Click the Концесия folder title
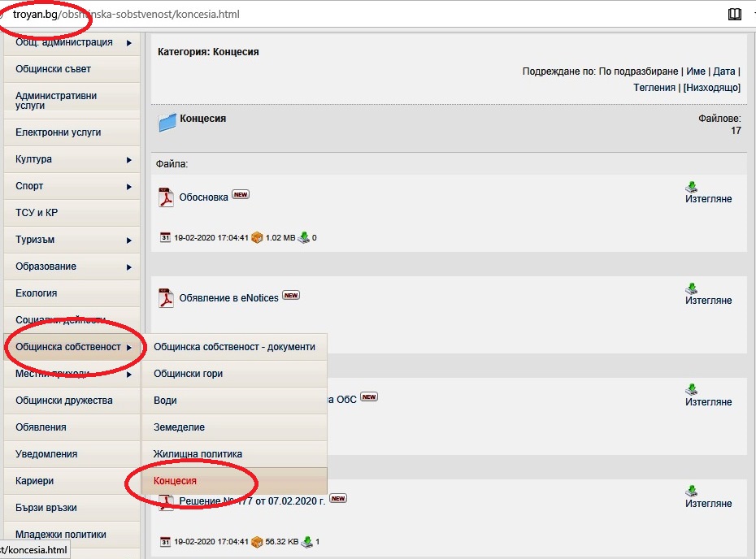This screenshot has height=559, width=756. pyautogui.click(x=203, y=119)
